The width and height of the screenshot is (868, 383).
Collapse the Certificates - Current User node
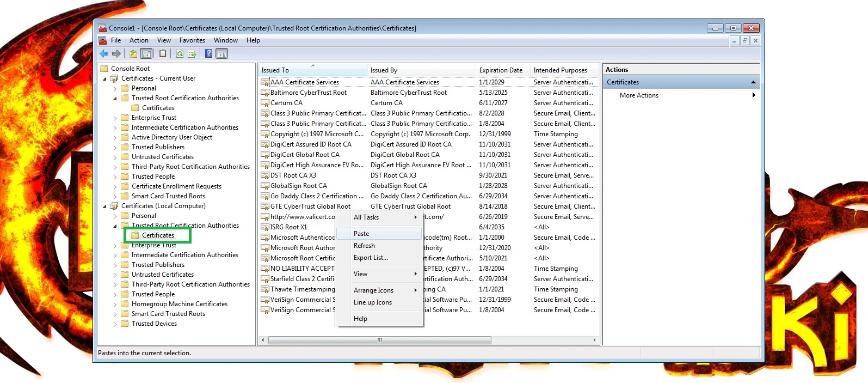[105, 79]
